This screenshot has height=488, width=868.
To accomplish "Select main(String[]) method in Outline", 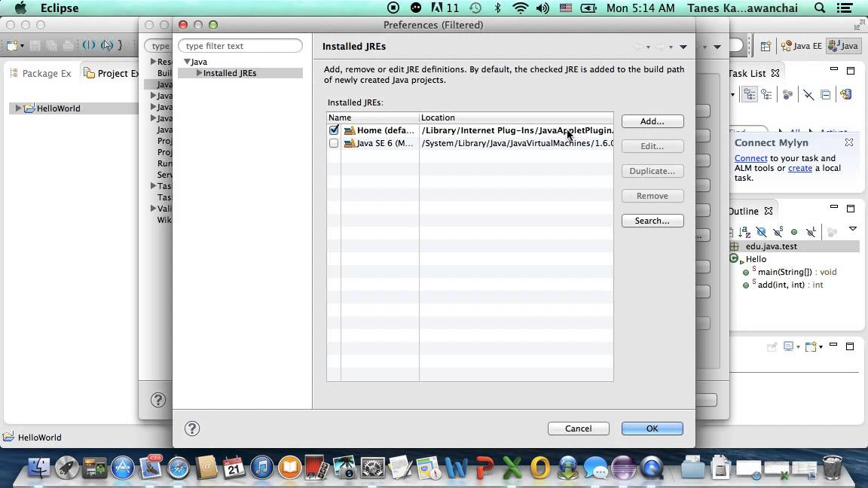I will pos(797,272).
